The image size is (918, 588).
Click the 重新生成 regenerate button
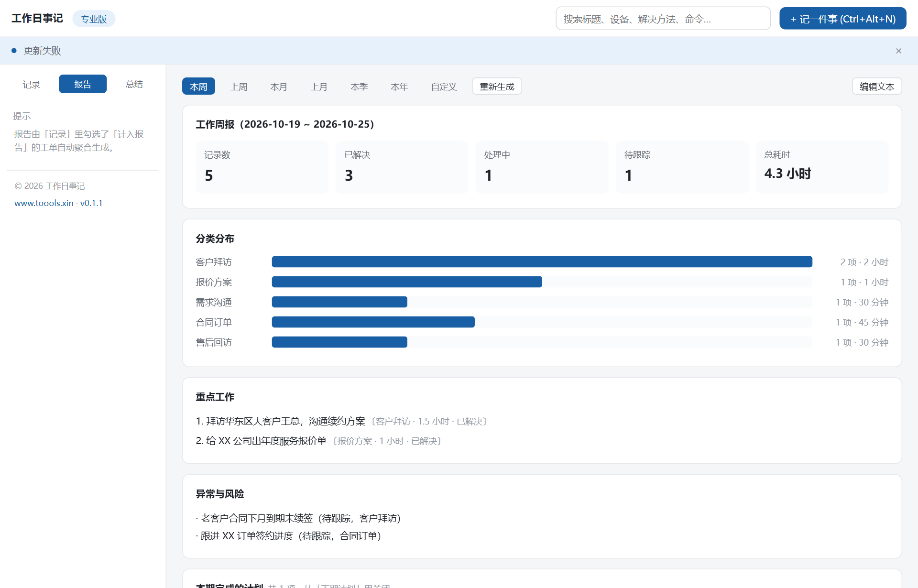497,87
